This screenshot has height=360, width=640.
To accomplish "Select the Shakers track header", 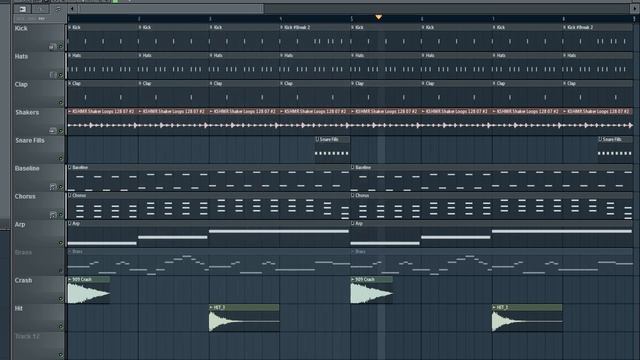I will 38,121.
